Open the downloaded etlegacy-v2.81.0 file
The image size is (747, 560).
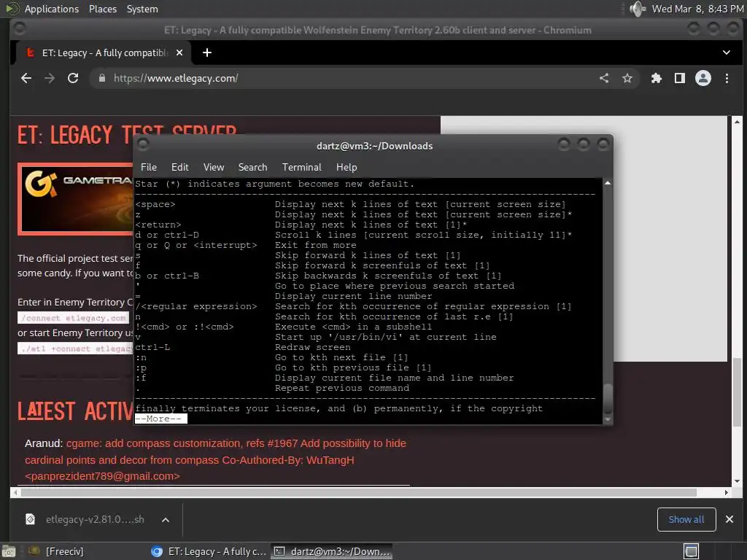point(95,519)
